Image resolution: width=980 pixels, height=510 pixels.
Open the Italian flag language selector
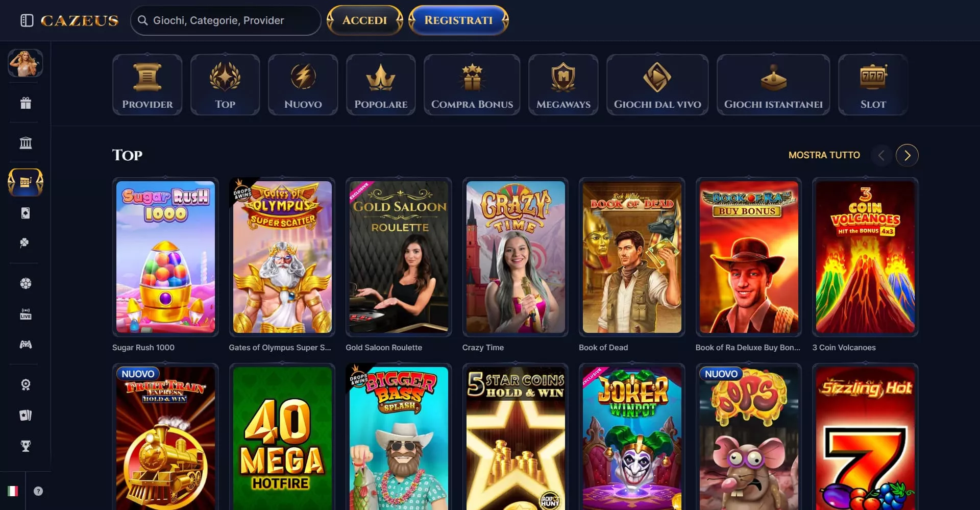(x=13, y=491)
